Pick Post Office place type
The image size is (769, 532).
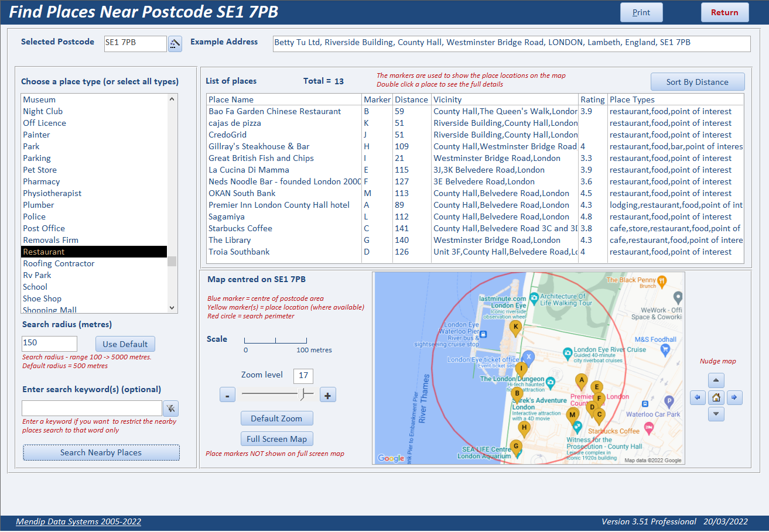[x=94, y=228]
